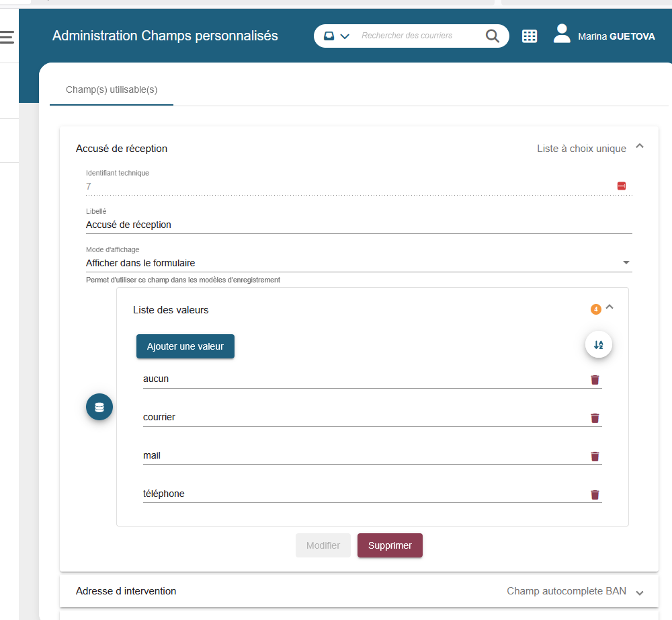Click the red icon beside Identifiant technique
Screen dimensions: 672x620
[621, 186]
